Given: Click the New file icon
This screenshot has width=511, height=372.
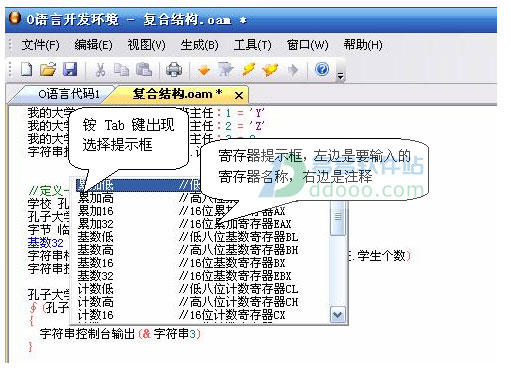Looking at the screenshot, I should [27, 70].
